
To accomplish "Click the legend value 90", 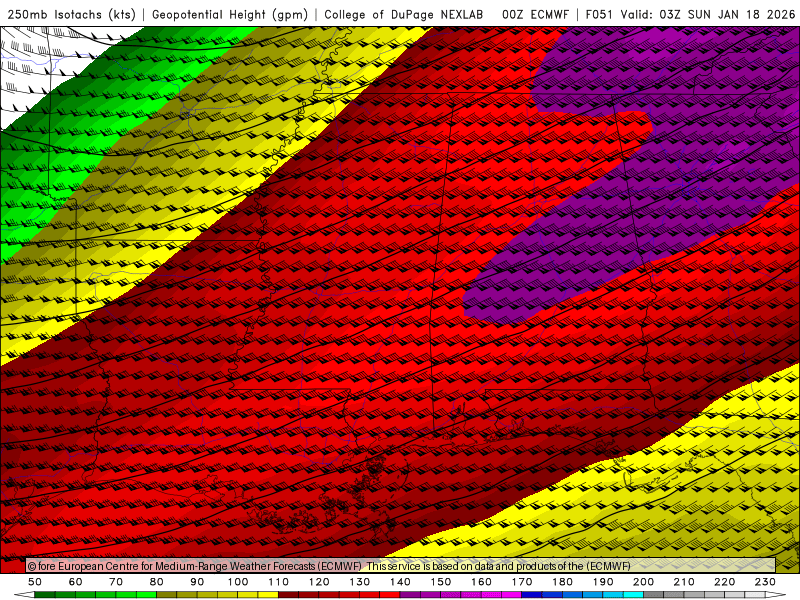I will 197,582.
